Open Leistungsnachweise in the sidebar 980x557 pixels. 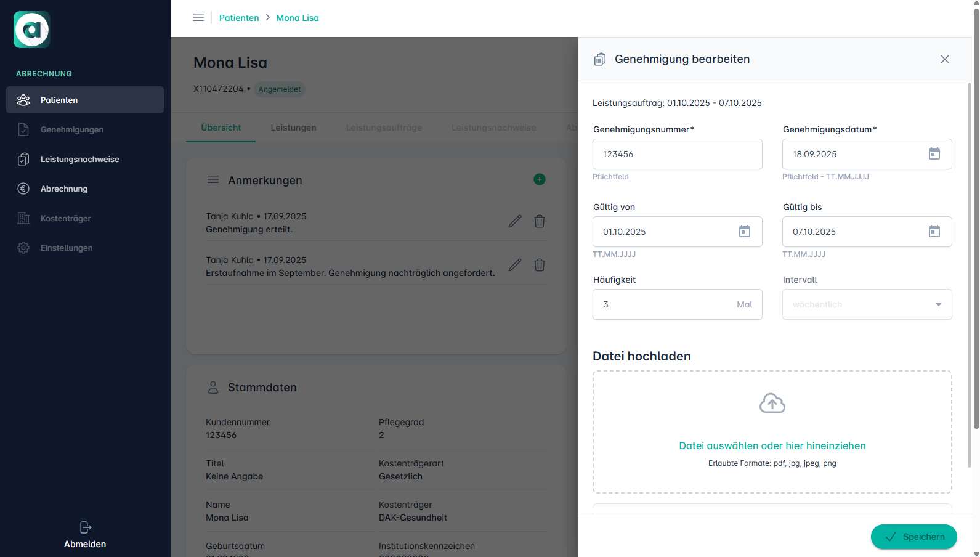point(79,159)
